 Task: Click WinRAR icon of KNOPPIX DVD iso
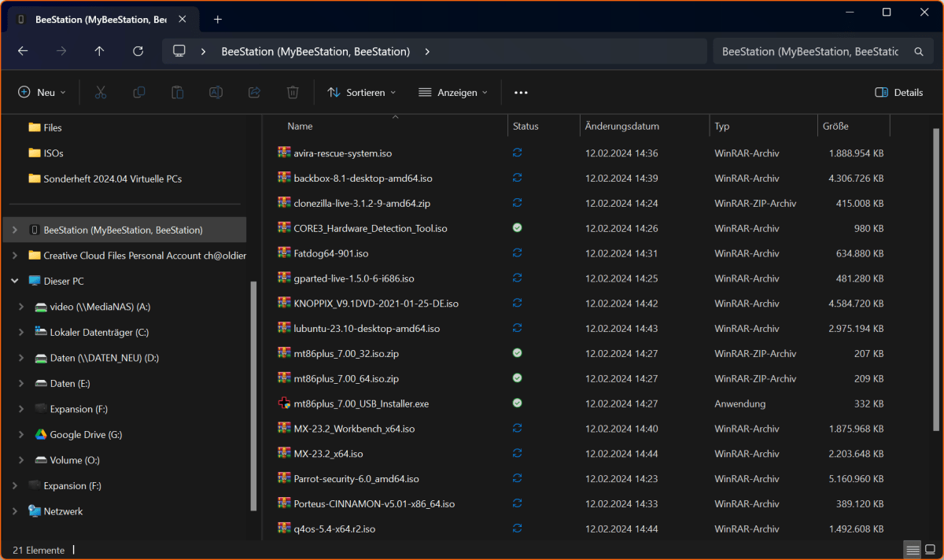[284, 303]
